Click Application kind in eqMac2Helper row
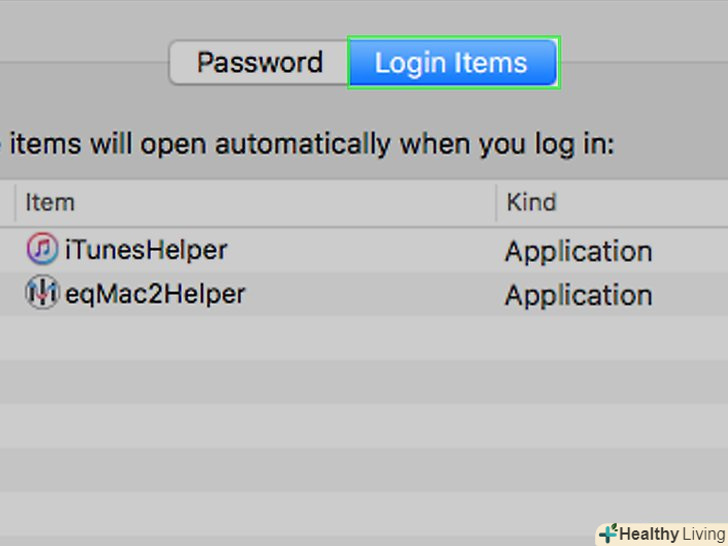Viewport: 728px width, 546px height. (x=578, y=295)
